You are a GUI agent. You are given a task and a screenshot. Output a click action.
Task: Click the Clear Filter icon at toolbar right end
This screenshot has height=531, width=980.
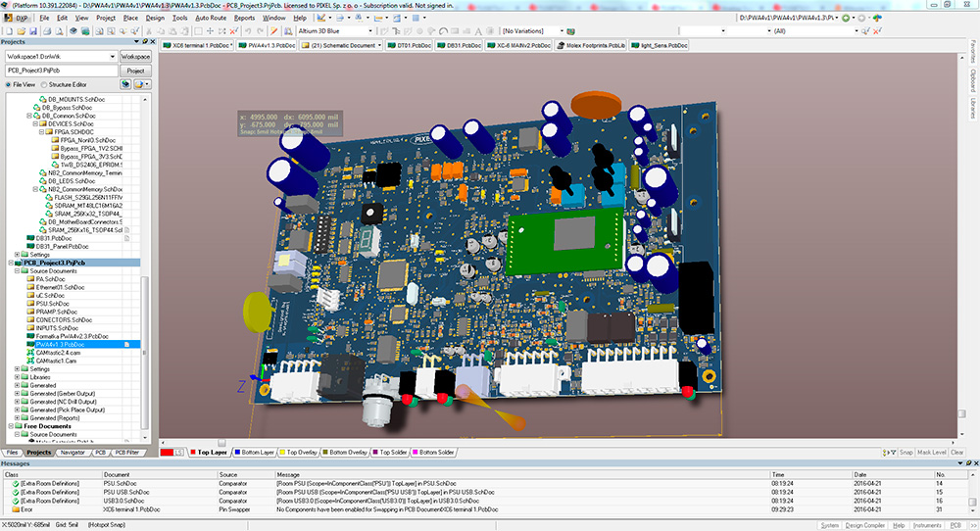point(877,30)
